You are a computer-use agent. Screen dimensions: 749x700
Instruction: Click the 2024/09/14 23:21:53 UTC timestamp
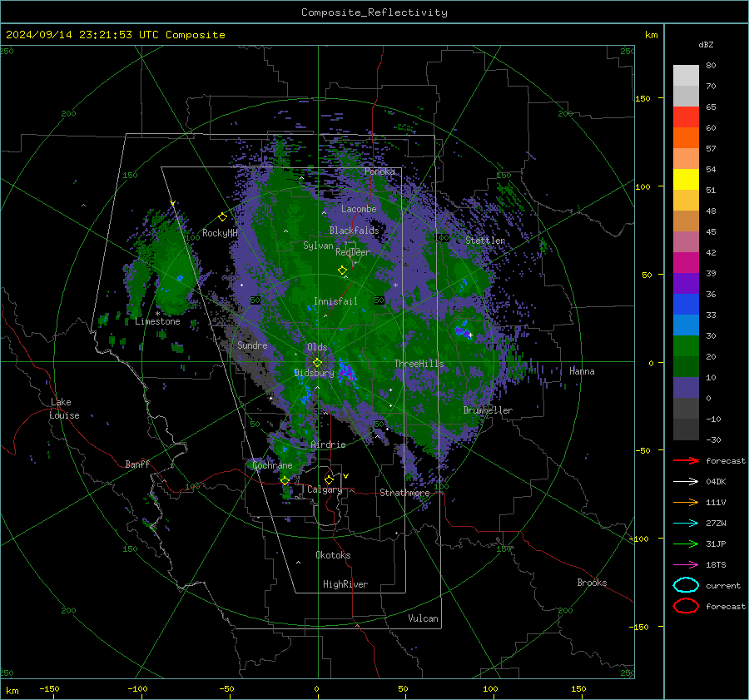coord(115,35)
